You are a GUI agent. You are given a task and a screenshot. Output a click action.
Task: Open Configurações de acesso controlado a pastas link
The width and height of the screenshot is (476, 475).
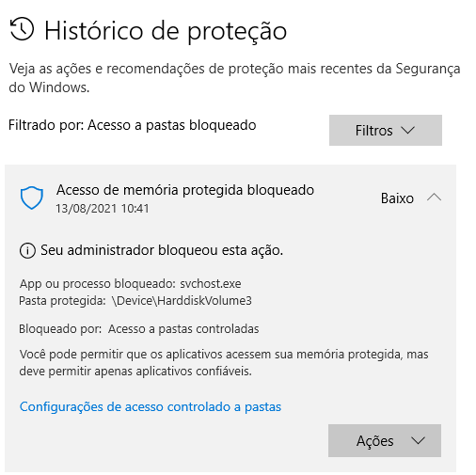pos(151,407)
